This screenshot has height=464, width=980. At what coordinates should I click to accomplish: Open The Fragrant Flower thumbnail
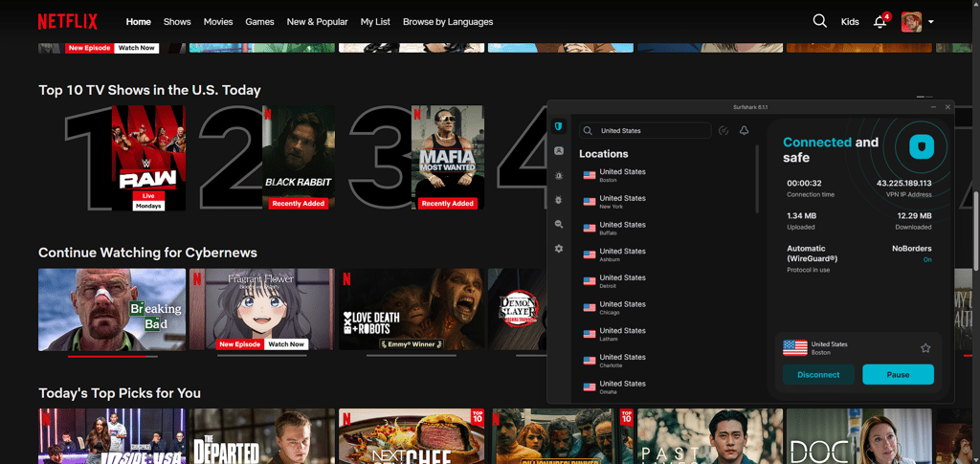(262, 309)
